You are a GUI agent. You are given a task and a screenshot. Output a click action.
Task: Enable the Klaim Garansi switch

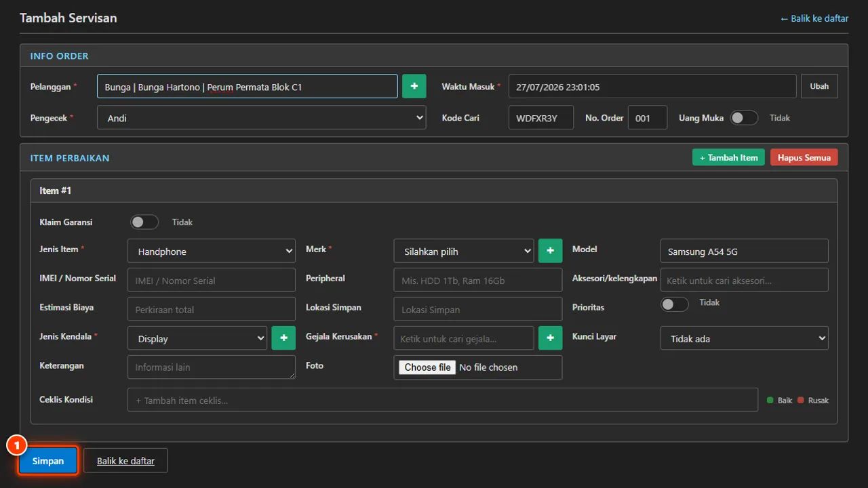[x=144, y=222]
